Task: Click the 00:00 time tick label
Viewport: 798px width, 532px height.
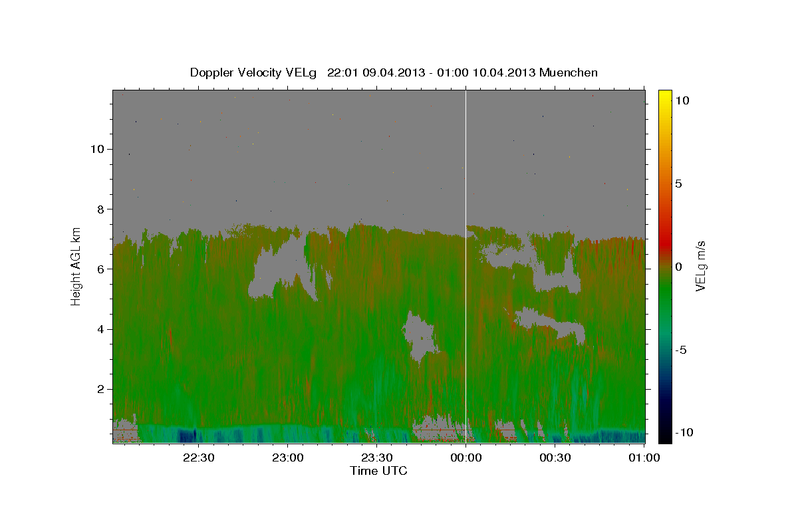Action: coord(465,458)
